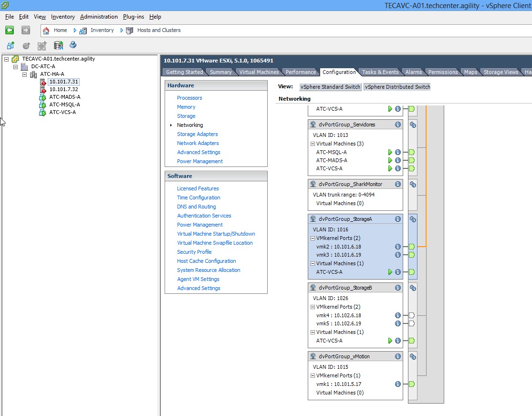
Task: Open the Administration menu
Action: (99, 17)
